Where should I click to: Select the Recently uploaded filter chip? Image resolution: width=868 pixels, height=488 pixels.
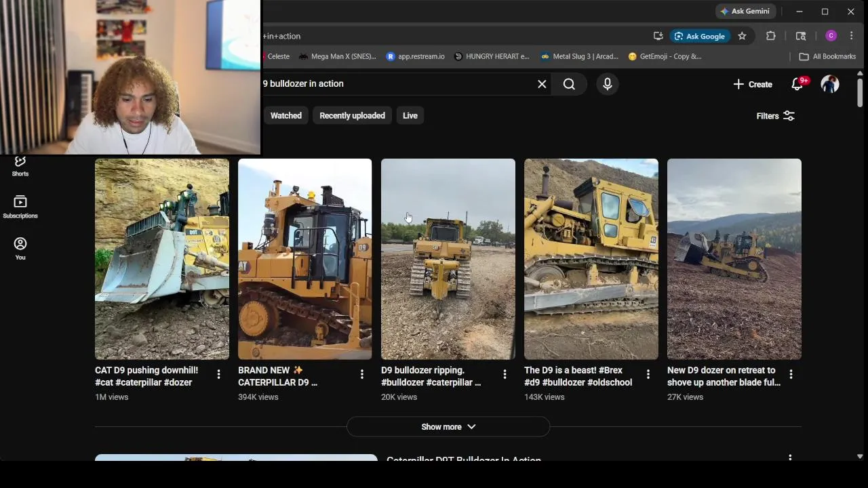[352, 116]
